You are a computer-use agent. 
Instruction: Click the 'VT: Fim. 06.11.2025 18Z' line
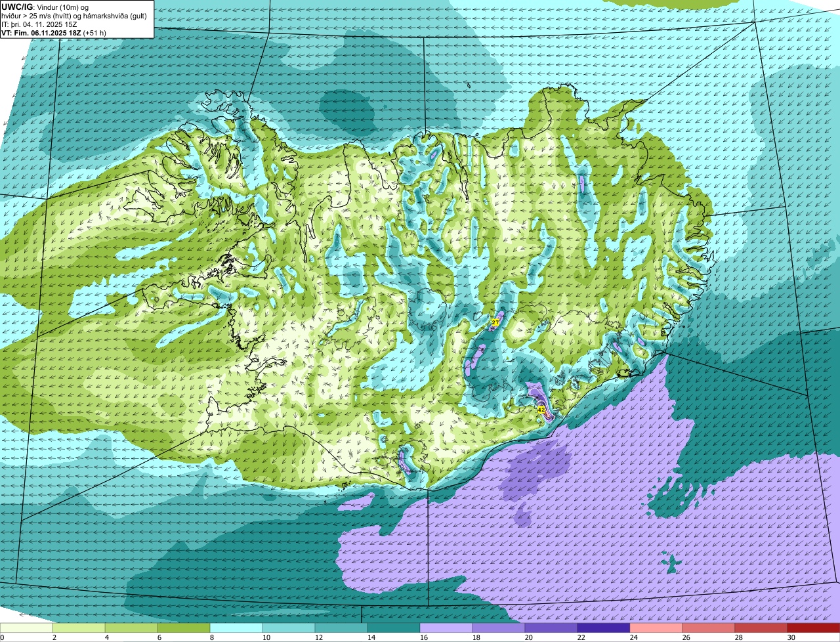(41, 32)
